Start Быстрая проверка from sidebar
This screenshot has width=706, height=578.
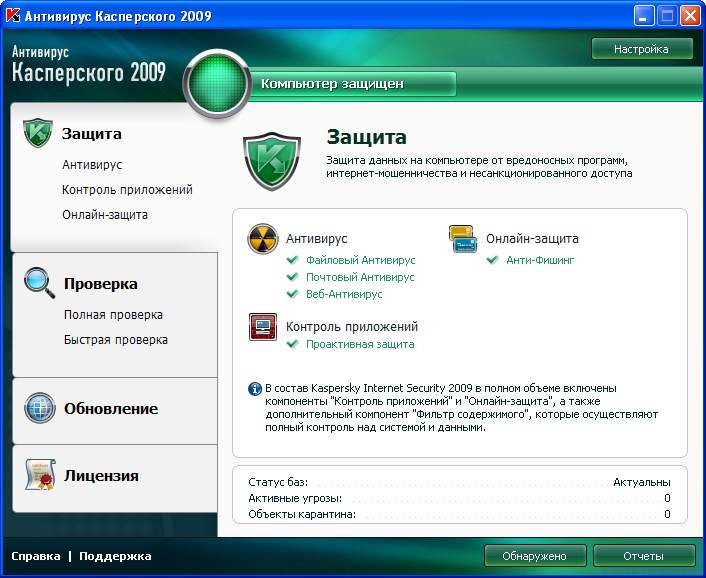(115, 340)
